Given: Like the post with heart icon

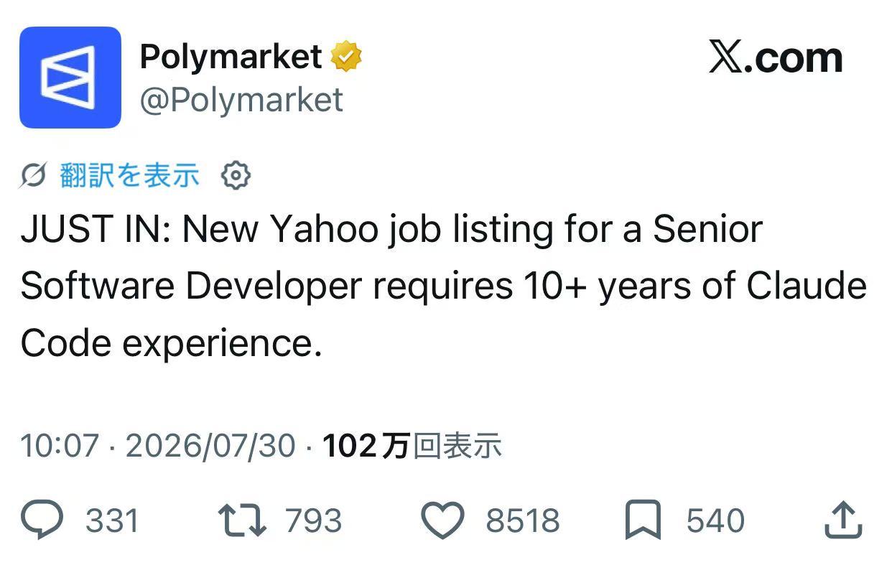Looking at the screenshot, I should tap(442, 521).
